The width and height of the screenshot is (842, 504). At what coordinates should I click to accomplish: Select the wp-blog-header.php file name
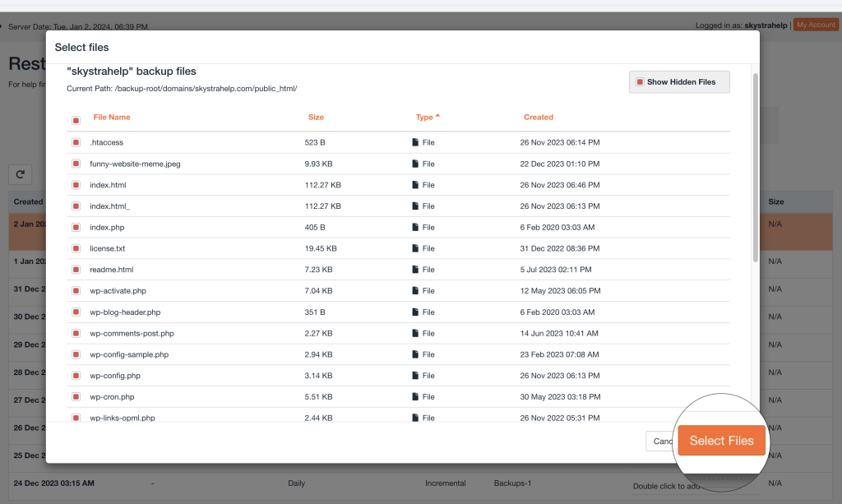pos(125,312)
